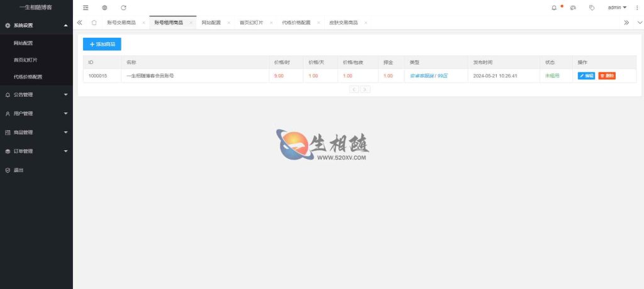Close the 网站配置 tab
The height and width of the screenshot is (289, 644).
(x=228, y=23)
